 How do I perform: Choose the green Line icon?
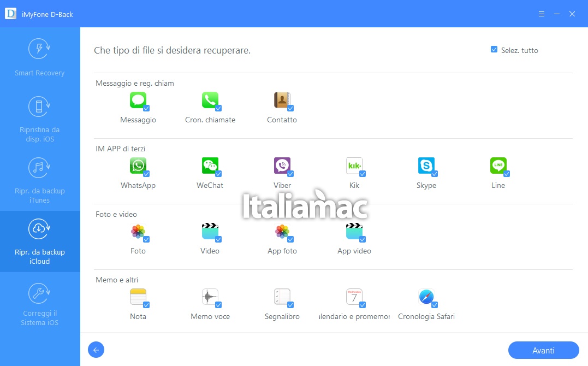(x=498, y=166)
